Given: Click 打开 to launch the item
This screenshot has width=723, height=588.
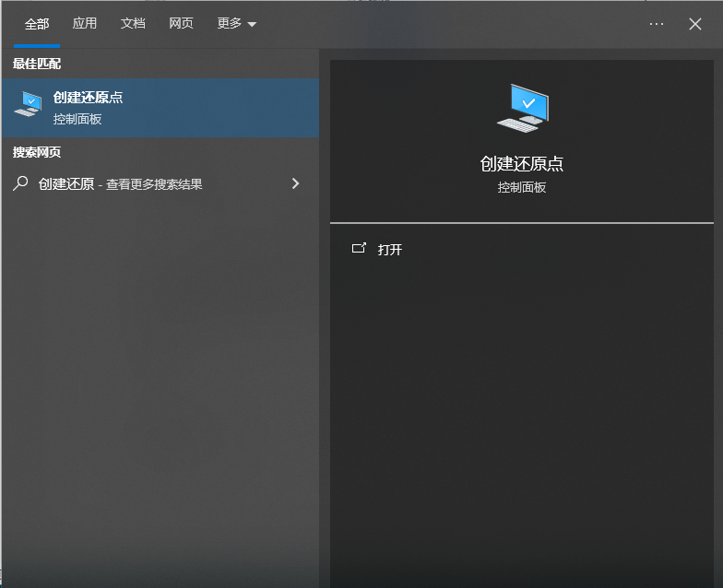Looking at the screenshot, I should (x=389, y=249).
